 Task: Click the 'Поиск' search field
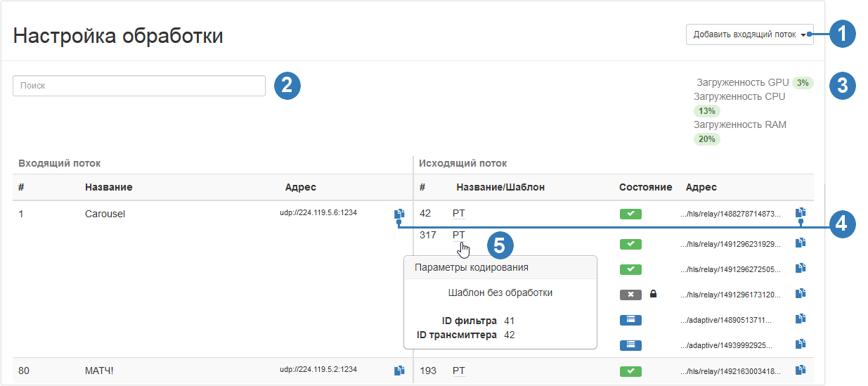(x=138, y=86)
